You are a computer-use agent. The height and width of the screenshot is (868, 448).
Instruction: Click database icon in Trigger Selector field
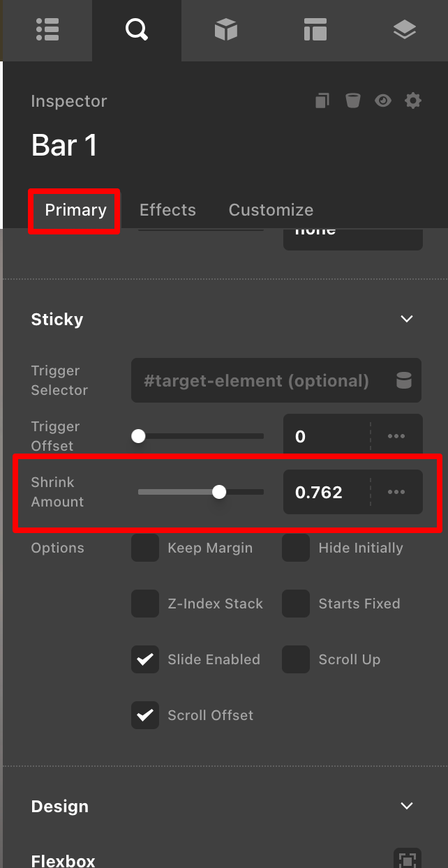(x=403, y=380)
